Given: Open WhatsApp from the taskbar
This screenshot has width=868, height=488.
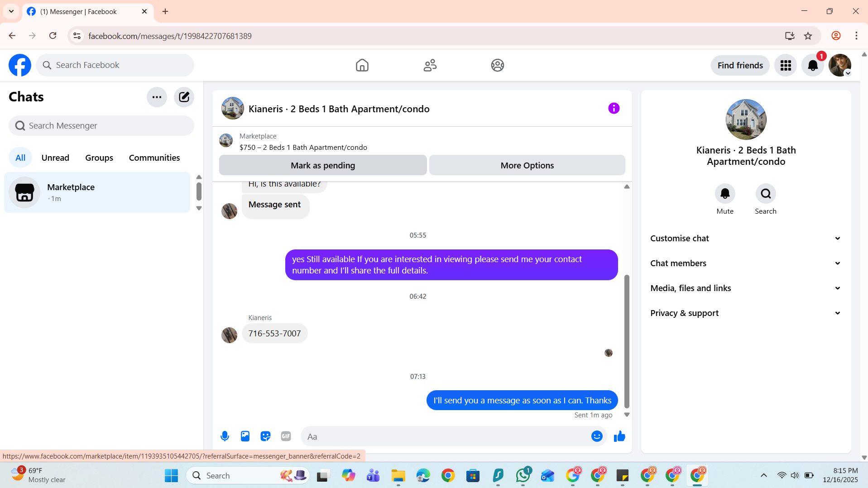Looking at the screenshot, I should click(x=523, y=475).
